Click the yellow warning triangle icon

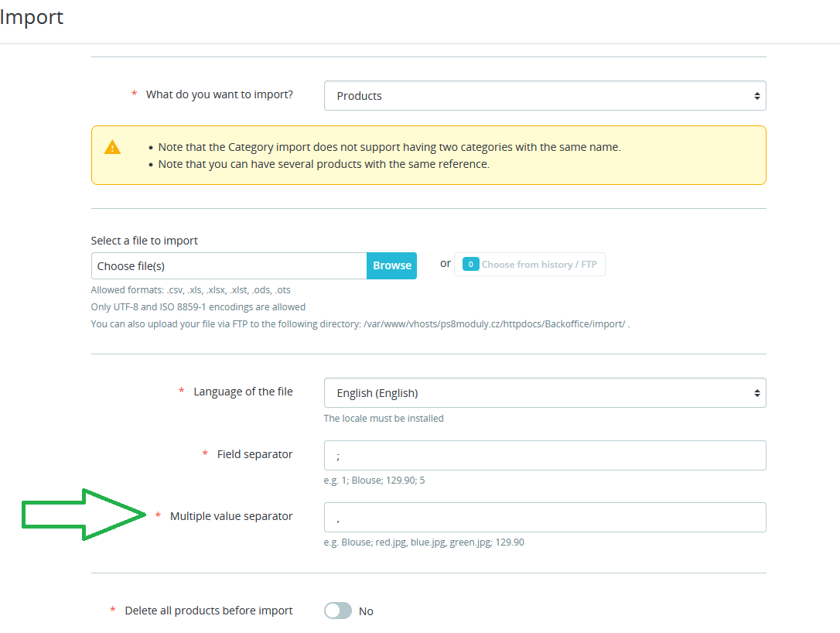pyautogui.click(x=112, y=147)
